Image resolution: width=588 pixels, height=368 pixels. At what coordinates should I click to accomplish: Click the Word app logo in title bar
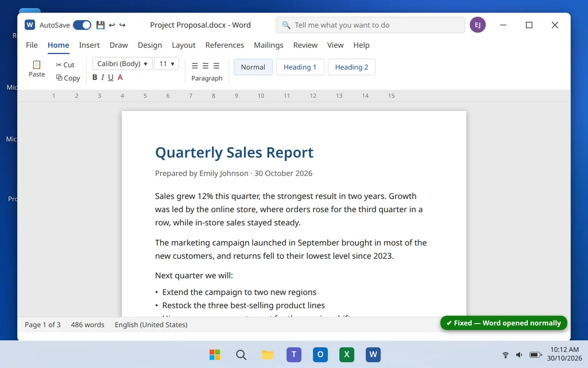pyautogui.click(x=30, y=25)
